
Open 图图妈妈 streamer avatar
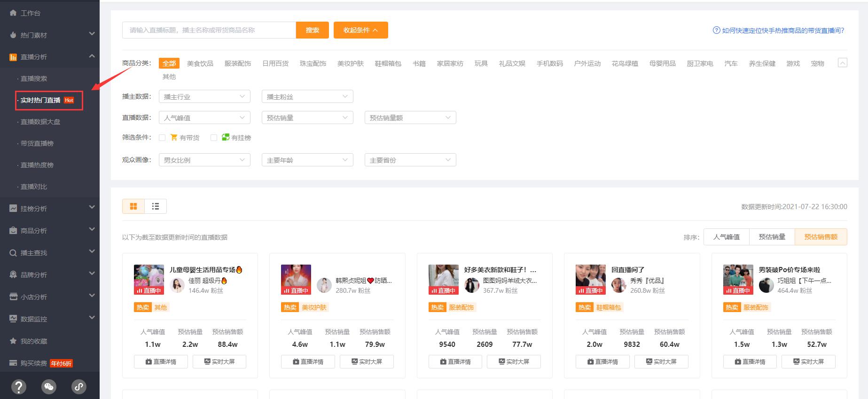click(472, 285)
